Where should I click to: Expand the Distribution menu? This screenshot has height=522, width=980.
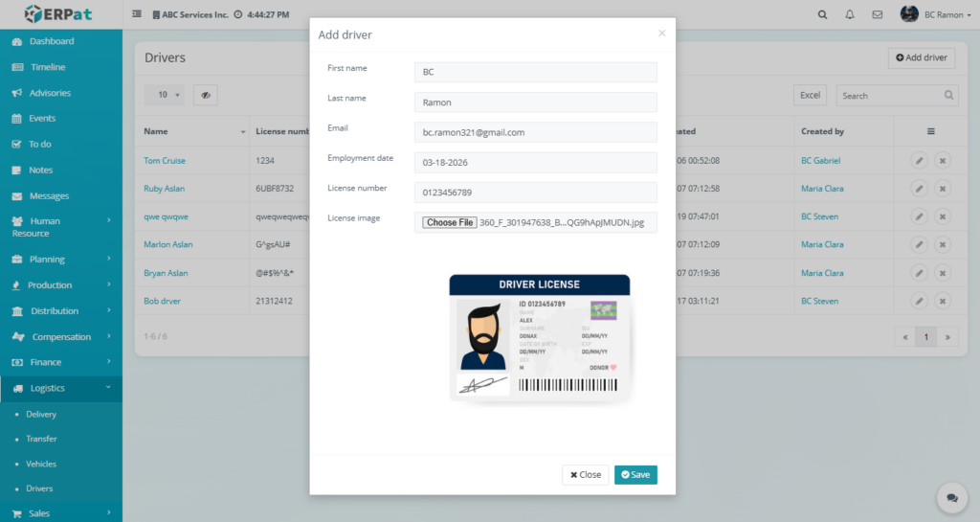point(60,310)
